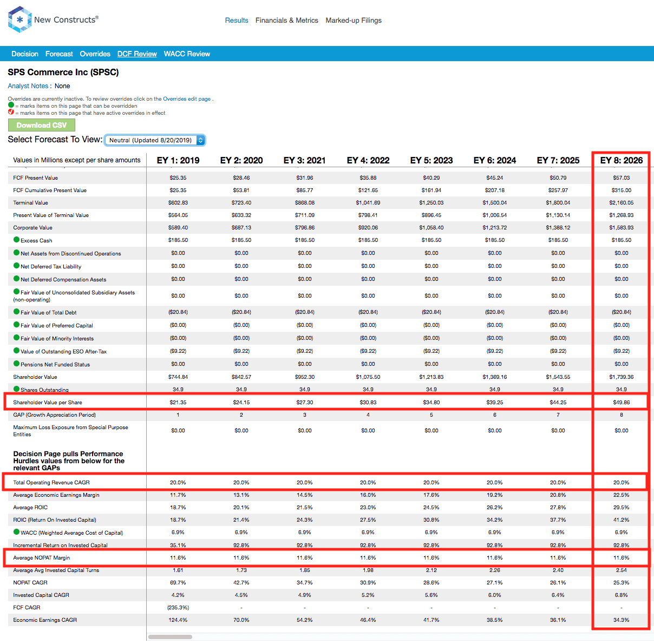Click green dot beside Fair Value of Total Debt
The image size is (654, 644).
coord(16,312)
